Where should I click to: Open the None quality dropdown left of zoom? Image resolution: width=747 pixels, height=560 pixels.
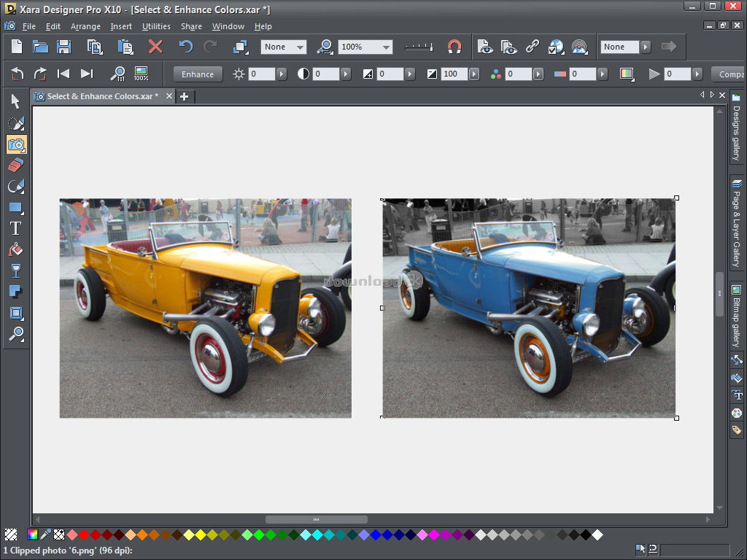300,47
